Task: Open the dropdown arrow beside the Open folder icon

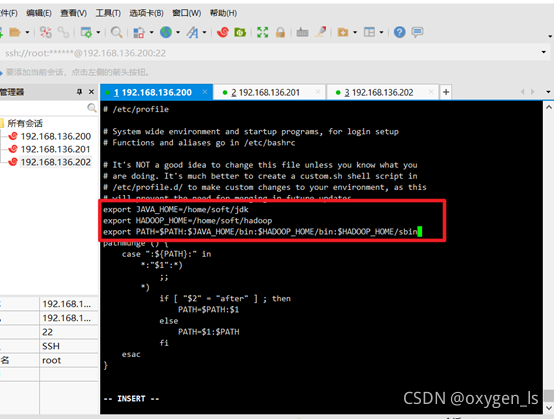Action: 27,33
